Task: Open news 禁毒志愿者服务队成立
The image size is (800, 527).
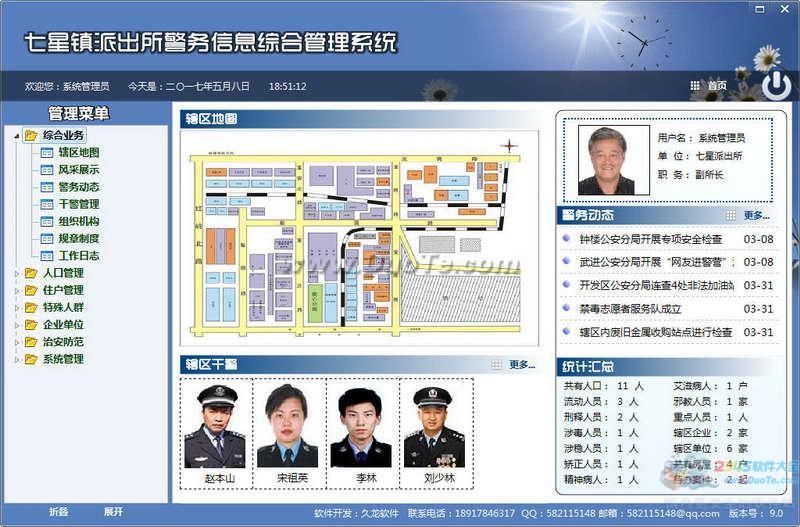Action: pos(631,309)
